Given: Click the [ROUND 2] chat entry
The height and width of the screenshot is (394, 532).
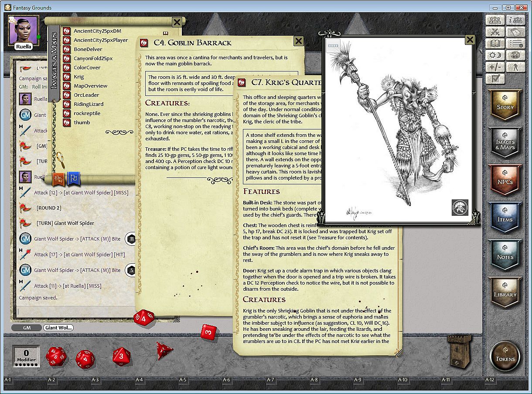Looking at the screenshot, I should (49, 208).
